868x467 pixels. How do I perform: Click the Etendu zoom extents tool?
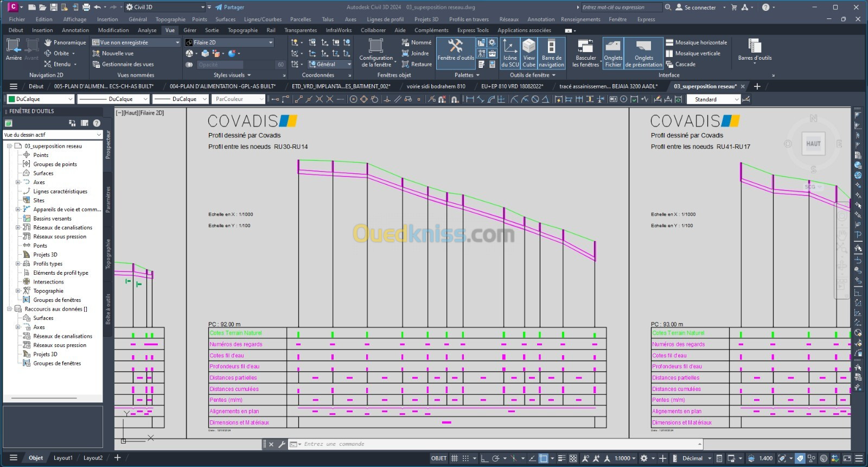point(60,64)
